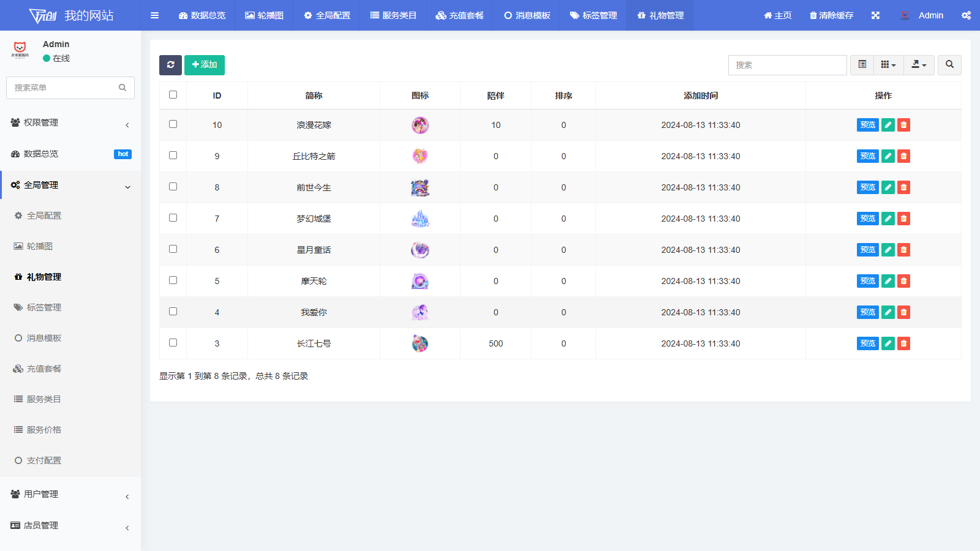The height and width of the screenshot is (551, 980).
Task: Tick the checkbox for 梦幻城堡 row
Action: (173, 218)
